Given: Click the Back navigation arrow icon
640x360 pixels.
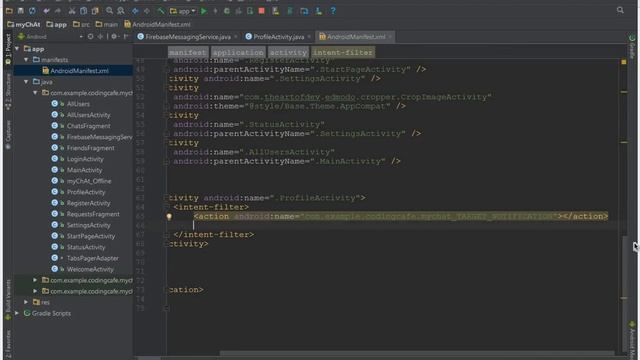Looking at the screenshot, I should (x=135, y=11).
